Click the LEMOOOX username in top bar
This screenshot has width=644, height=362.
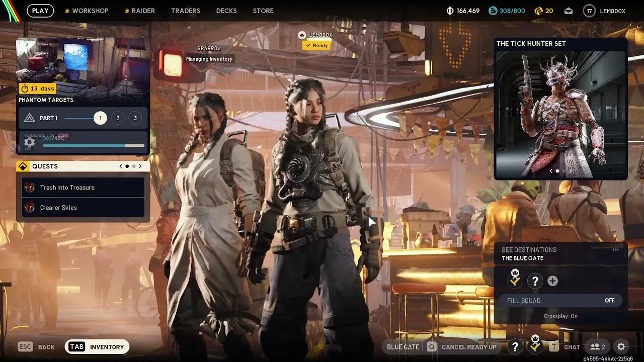tap(612, 11)
